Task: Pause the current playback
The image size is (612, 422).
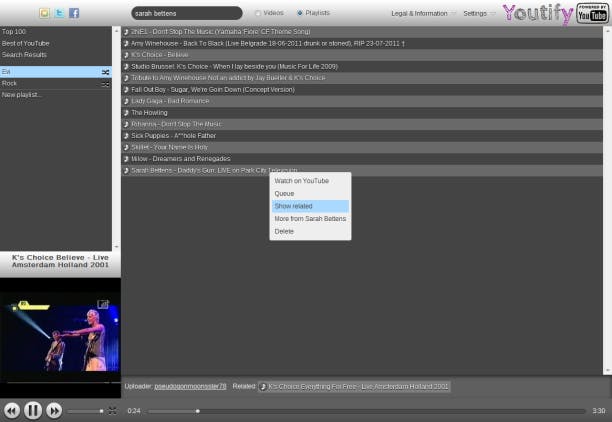Action: coord(33,410)
